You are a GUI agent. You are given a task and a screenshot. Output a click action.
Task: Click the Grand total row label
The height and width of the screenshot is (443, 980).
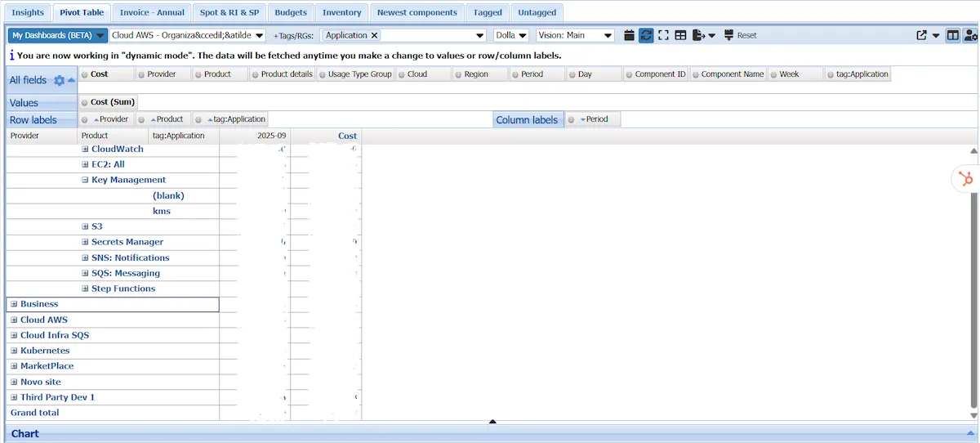click(35, 413)
